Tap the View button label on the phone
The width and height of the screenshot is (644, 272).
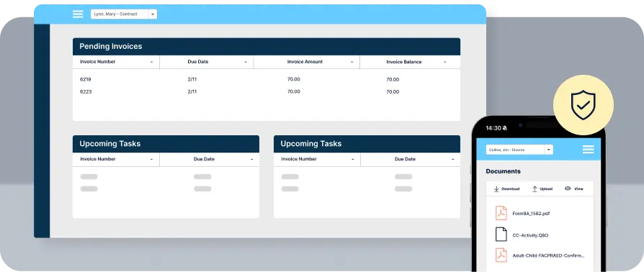click(x=578, y=189)
